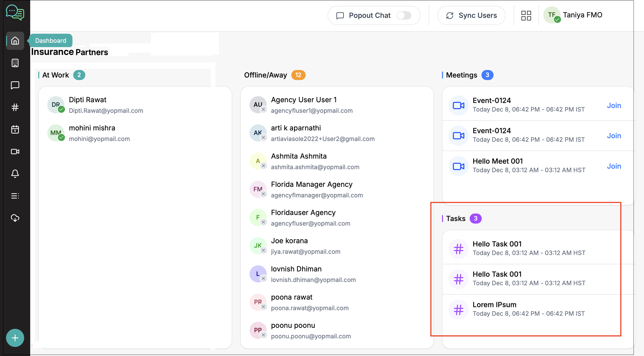Join the Hello Meet 001 meeting
The image size is (644, 356).
coord(614,166)
